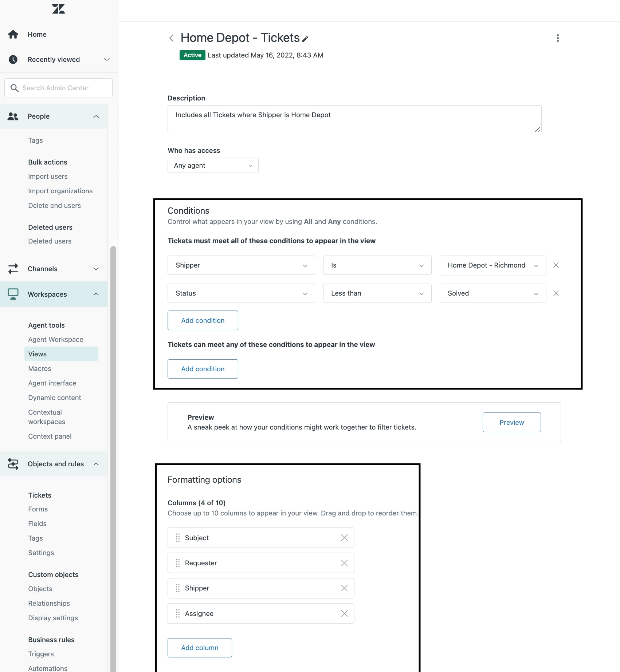
Task: Click the Add column button
Action: [200, 648]
